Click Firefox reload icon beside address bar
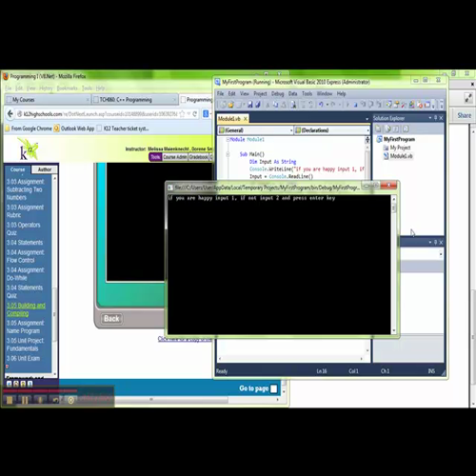Viewport: 476px width, 476px height. [x=195, y=113]
